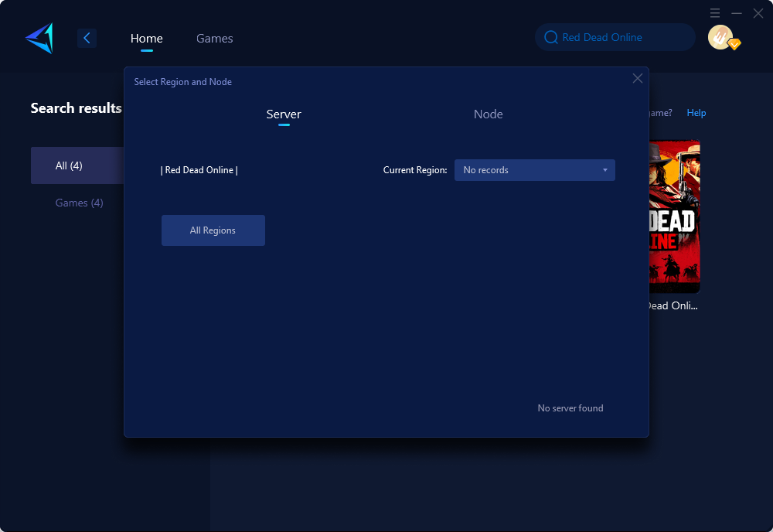Click the 'Search results' heading
773x532 pixels.
(76, 108)
